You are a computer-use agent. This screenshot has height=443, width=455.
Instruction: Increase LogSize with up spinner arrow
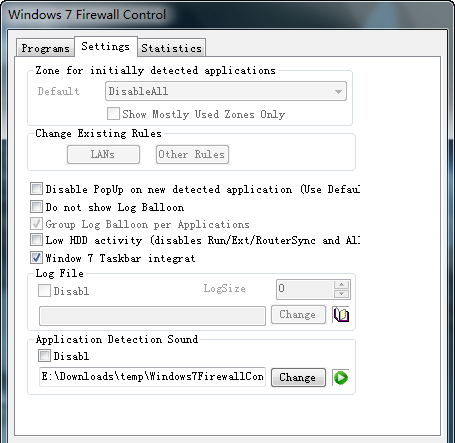tap(341, 285)
